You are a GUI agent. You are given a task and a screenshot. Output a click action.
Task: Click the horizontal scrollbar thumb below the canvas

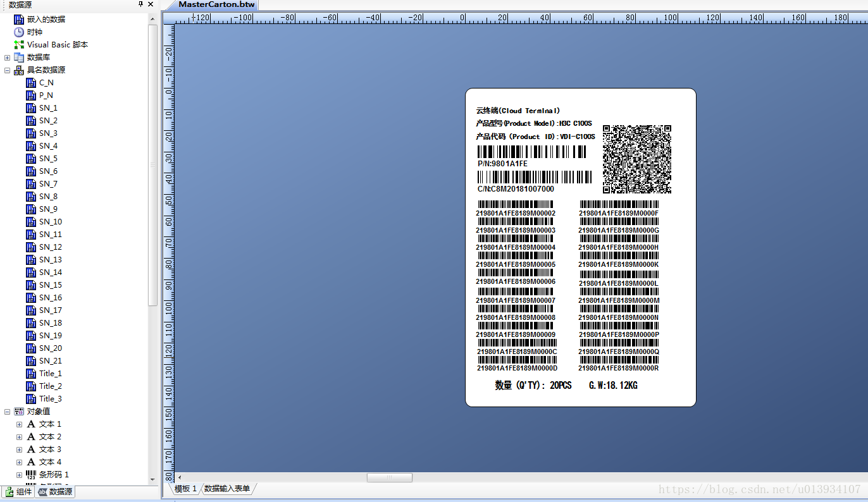[389, 477]
